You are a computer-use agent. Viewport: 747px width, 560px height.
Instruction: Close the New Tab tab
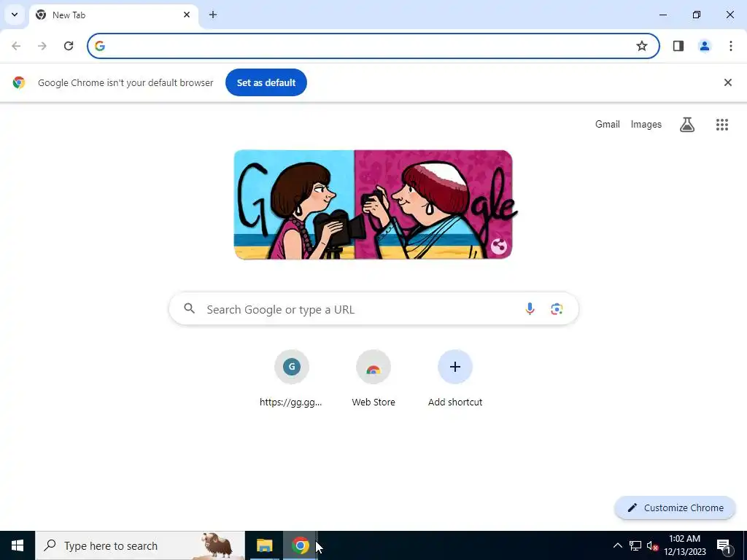[x=187, y=15]
